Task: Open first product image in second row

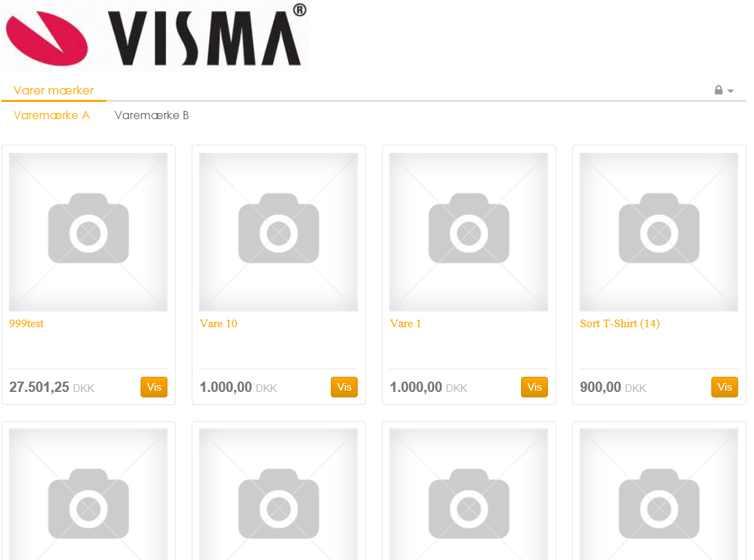Action: (88, 494)
